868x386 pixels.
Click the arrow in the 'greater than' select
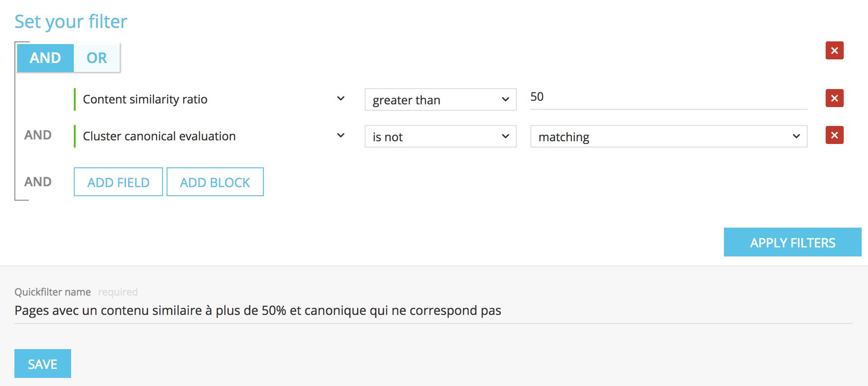tap(506, 99)
